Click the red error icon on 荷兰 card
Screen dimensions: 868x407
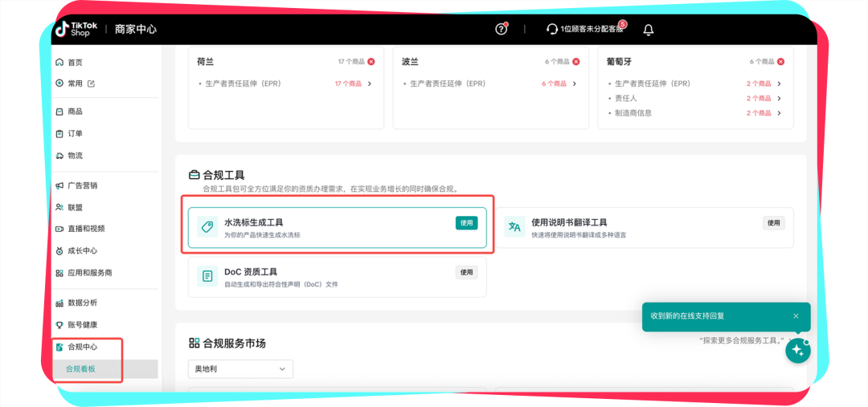coord(371,61)
